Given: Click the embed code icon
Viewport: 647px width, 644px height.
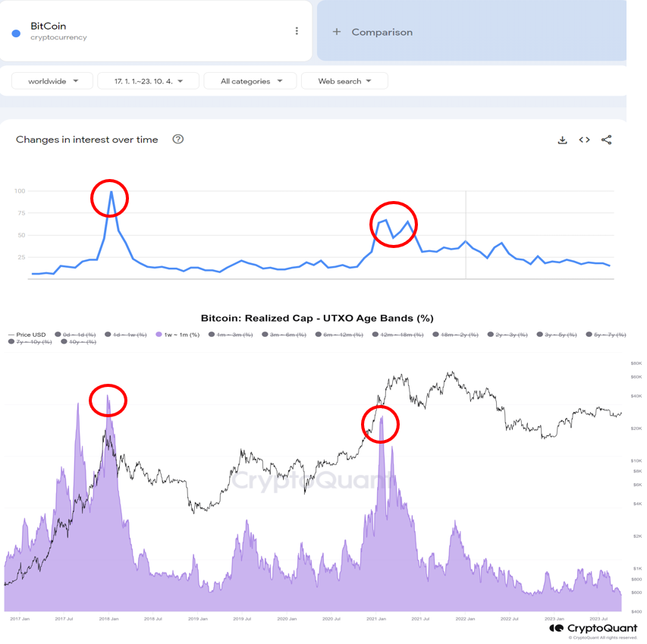Looking at the screenshot, I should 584,140.
